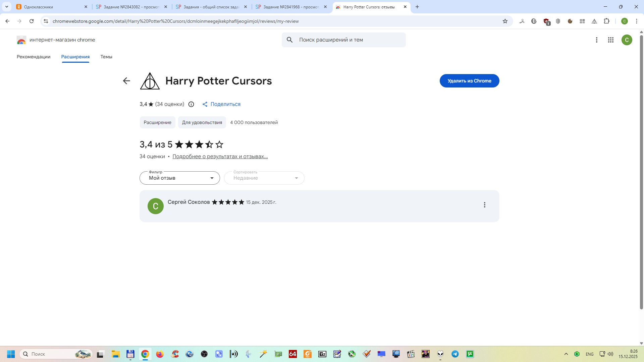This screenshot has width=644, height=362.
Task: Switch to the Рекомендации tab
Action: tap(34, 57)
